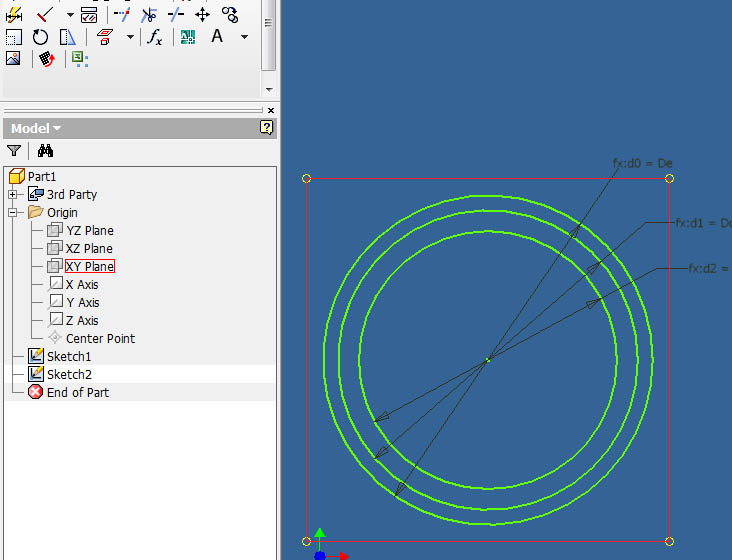The width and height of the screenshot is (732, 560).
Task: Click the sketch center point
Action: point(487,359)
